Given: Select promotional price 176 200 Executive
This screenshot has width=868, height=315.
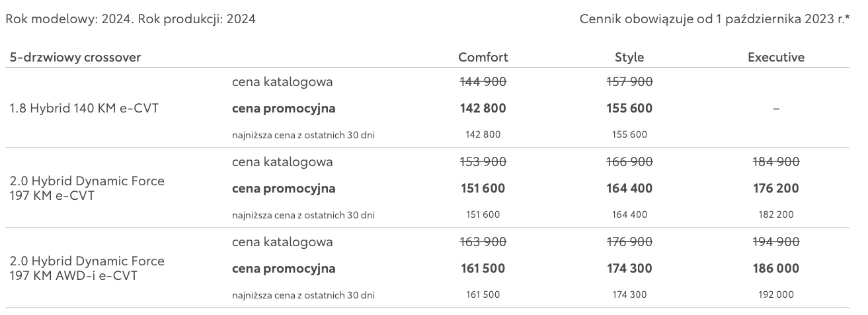Looking at the screenshot, I should click(776, 189).
